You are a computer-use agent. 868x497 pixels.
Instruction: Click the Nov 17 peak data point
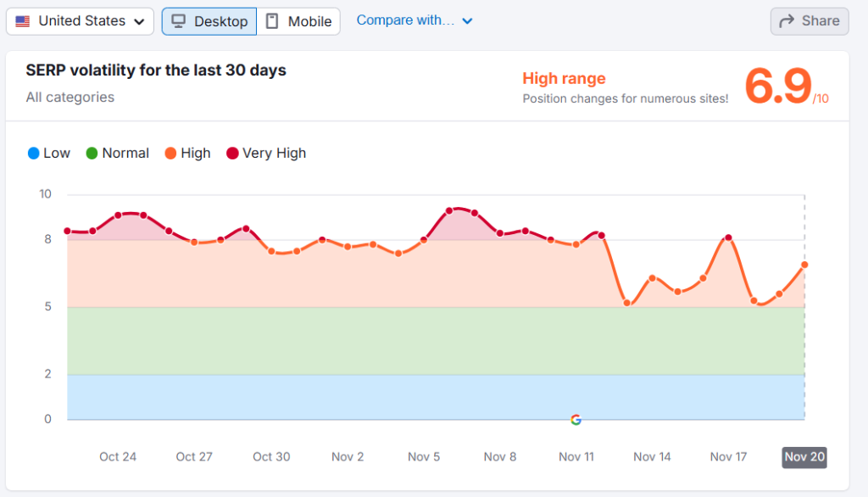pos(728,237)
